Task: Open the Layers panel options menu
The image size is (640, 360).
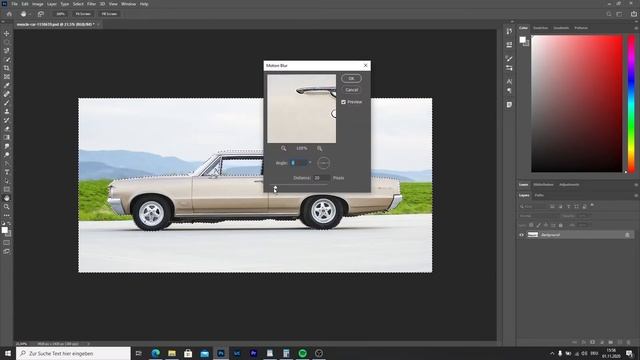Action: pos(636,195)
